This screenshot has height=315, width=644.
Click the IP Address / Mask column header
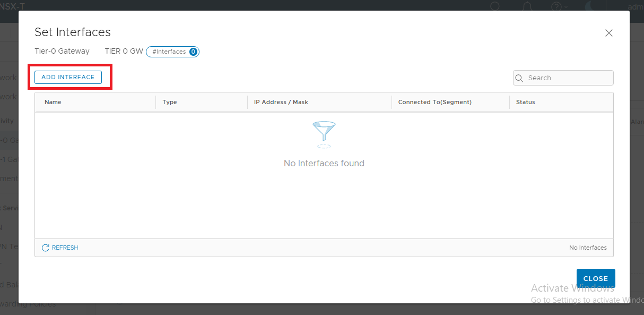281,102
